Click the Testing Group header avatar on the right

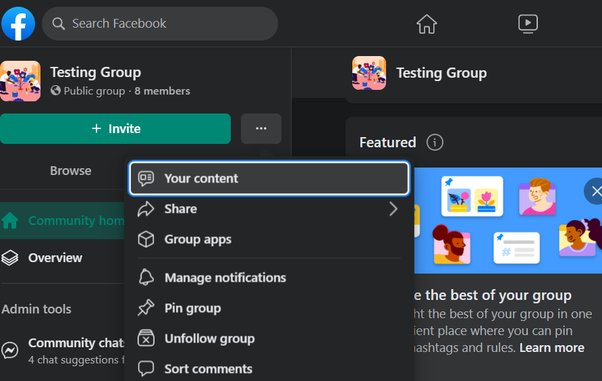click(x=369, y=73)
